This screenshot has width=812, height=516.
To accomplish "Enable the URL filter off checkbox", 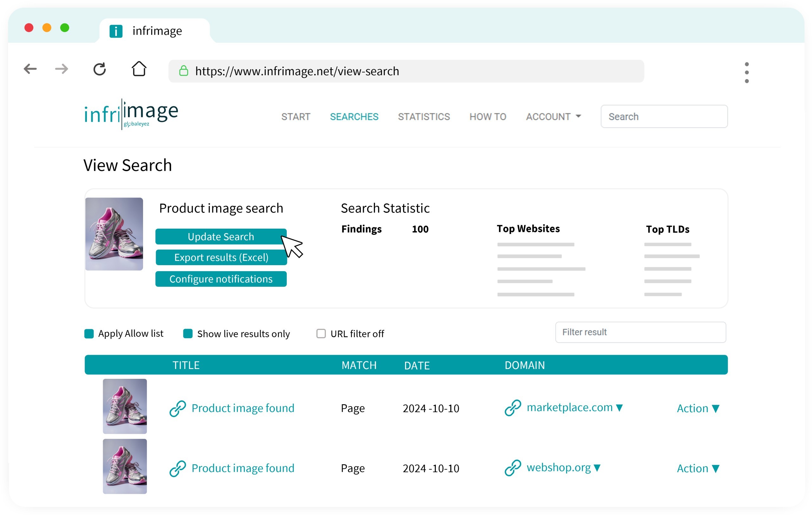I will click(x=321, y=333).
